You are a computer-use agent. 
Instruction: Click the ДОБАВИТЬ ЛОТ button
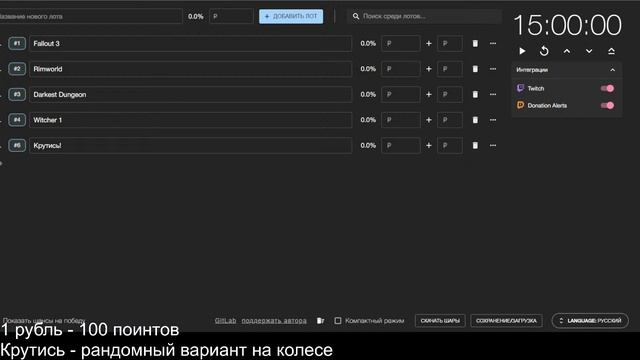click(291, 16)
